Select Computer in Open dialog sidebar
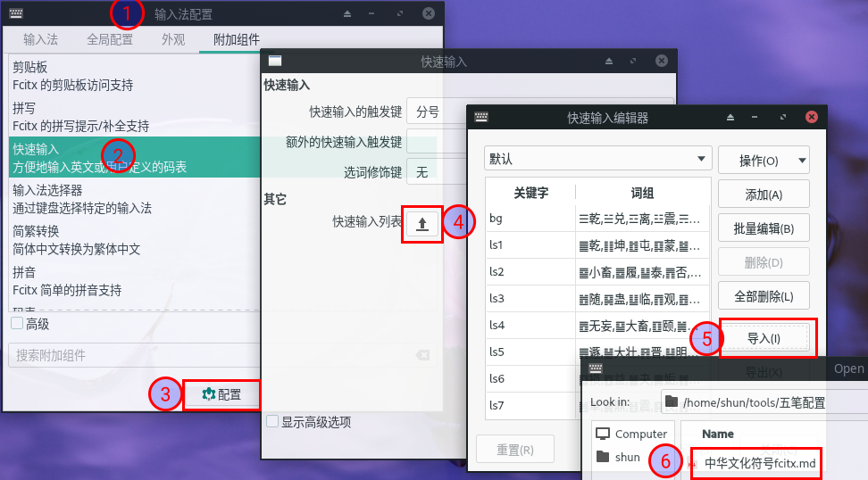The height and width of the screenshot is (480, 868). [631, 434]
